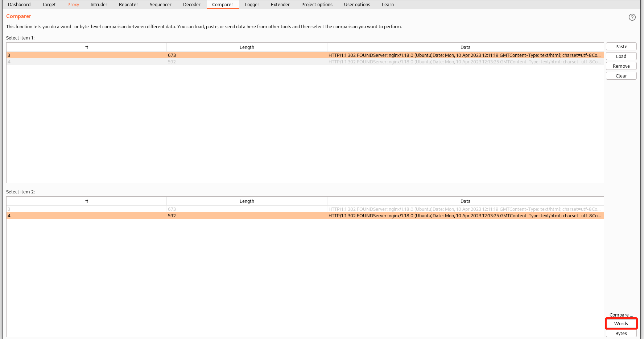Open the Logger tab
The image size is (644, 339).
[x=252, y=5]
